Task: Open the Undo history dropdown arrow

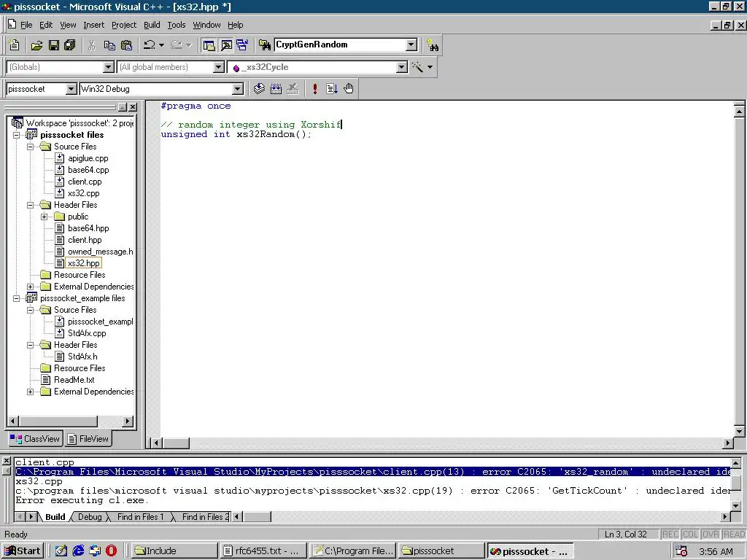Action: (161, 45)
